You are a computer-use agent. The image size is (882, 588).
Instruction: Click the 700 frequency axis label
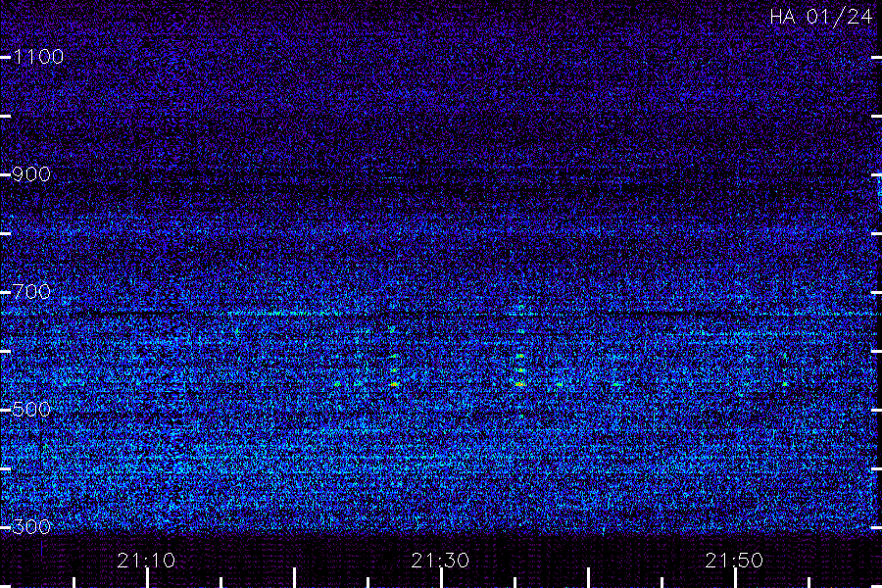pyautogui.click(x=31, y=292)
